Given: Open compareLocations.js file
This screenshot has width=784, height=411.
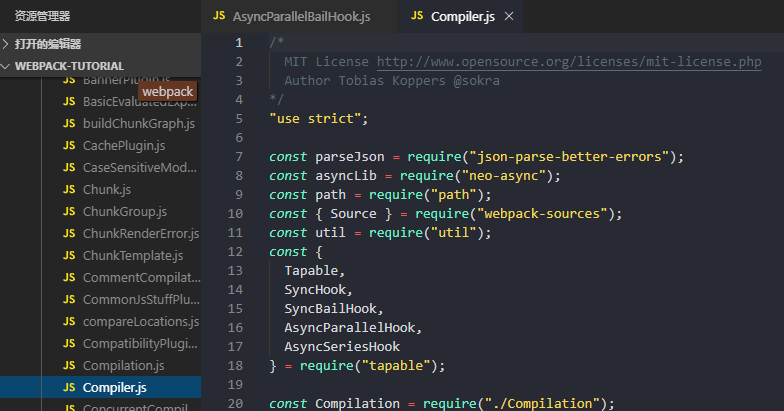Looking at the screenshot, I should [141, 322].
